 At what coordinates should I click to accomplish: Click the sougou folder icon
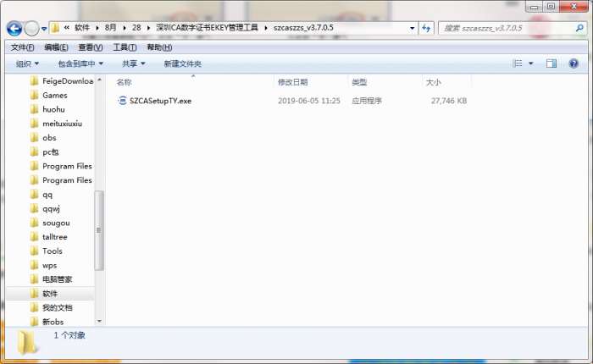[34, 223]
